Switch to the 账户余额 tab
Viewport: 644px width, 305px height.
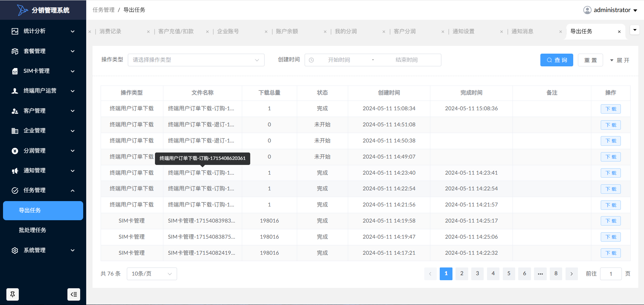(287, 32)
